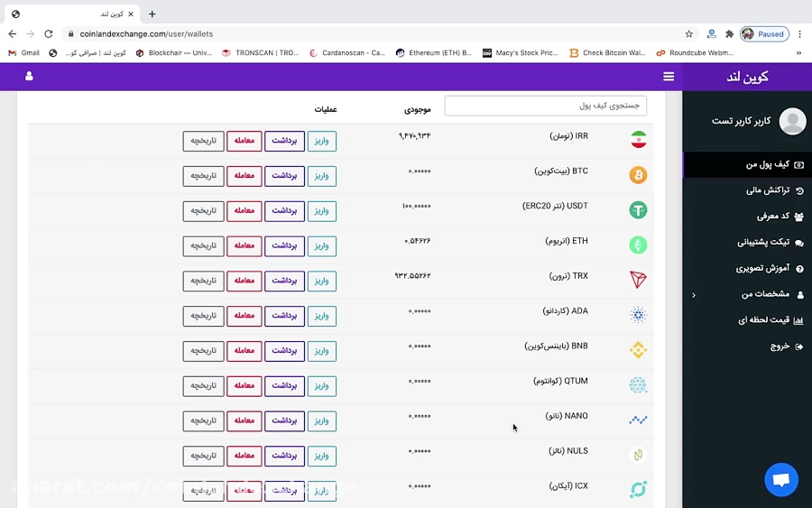Click برداشت withdraw for QTUM row
812x508 pixels.
point(284,386)
